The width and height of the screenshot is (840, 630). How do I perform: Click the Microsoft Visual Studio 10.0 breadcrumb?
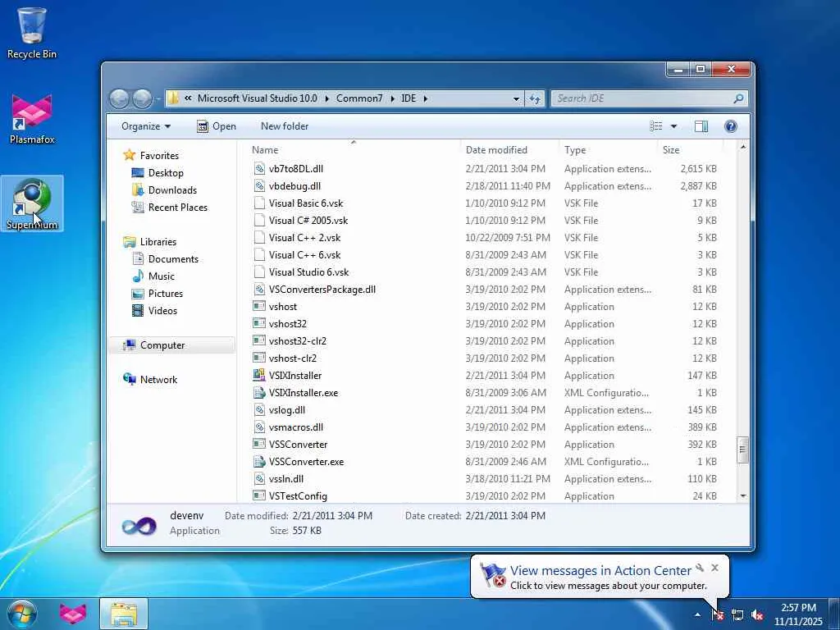point(257,98)
